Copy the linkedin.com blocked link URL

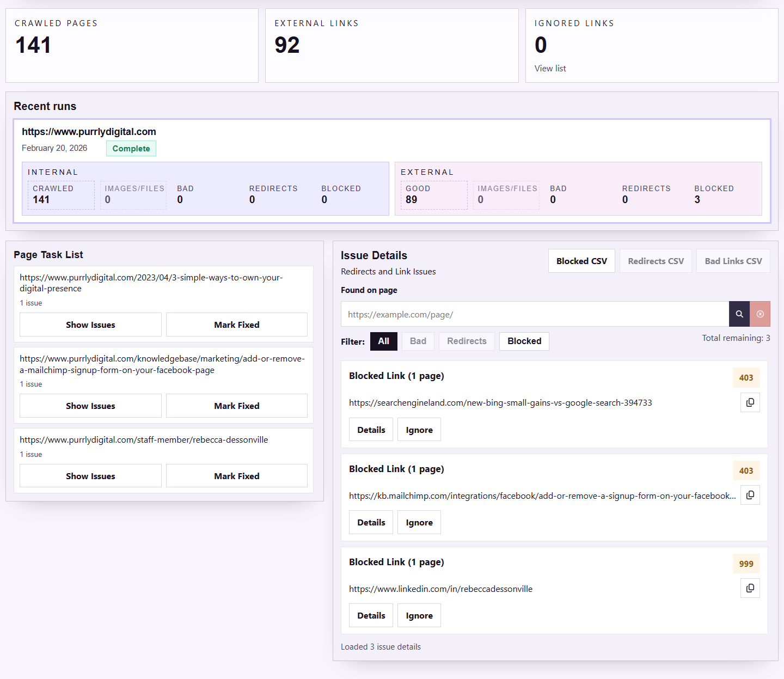750,588
